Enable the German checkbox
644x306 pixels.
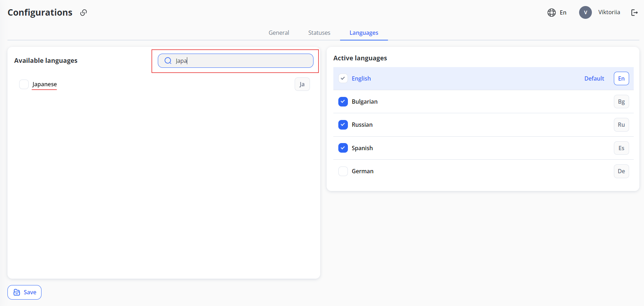tap(343, 171)
